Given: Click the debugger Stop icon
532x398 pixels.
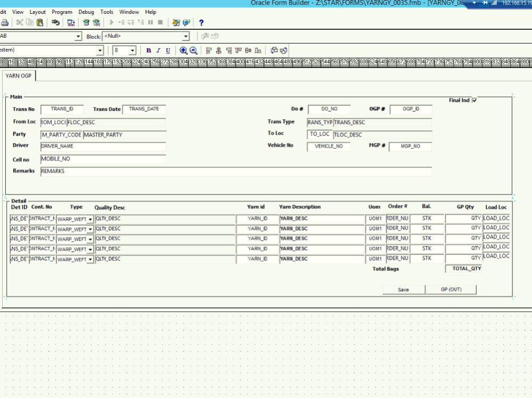Looking at the screenshot, I should pyautogui.click(x=161, y=22).
